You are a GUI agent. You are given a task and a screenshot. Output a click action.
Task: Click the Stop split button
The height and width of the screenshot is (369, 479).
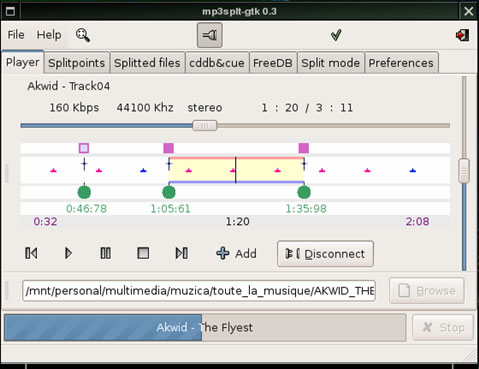click(443, 327)
